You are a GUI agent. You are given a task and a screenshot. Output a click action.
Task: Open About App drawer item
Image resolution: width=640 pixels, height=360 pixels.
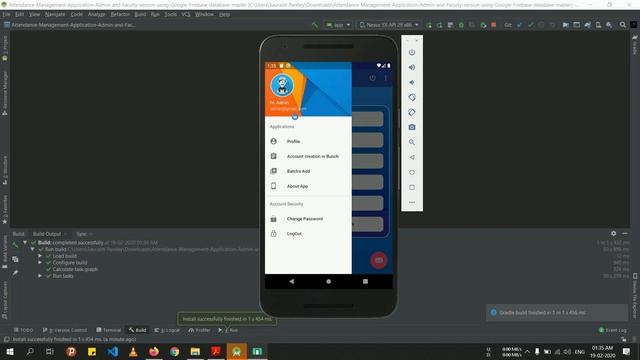(x=308, y=186)
